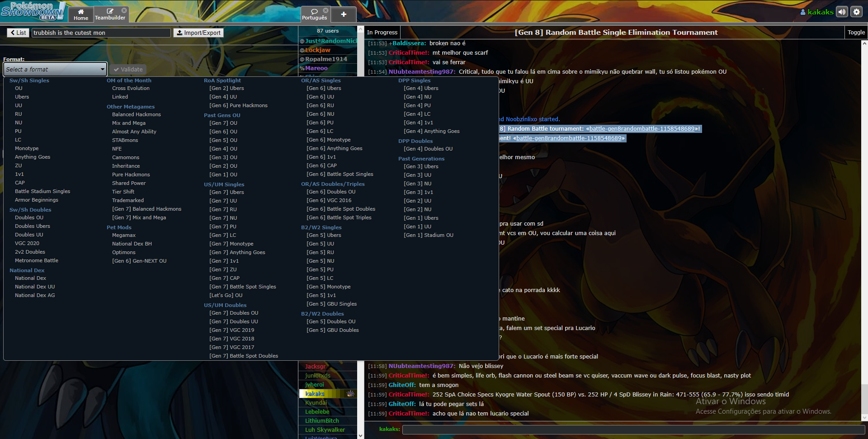Select the Balanced Hackmons format
868x439 pixels.
click(x=136, y=114)
